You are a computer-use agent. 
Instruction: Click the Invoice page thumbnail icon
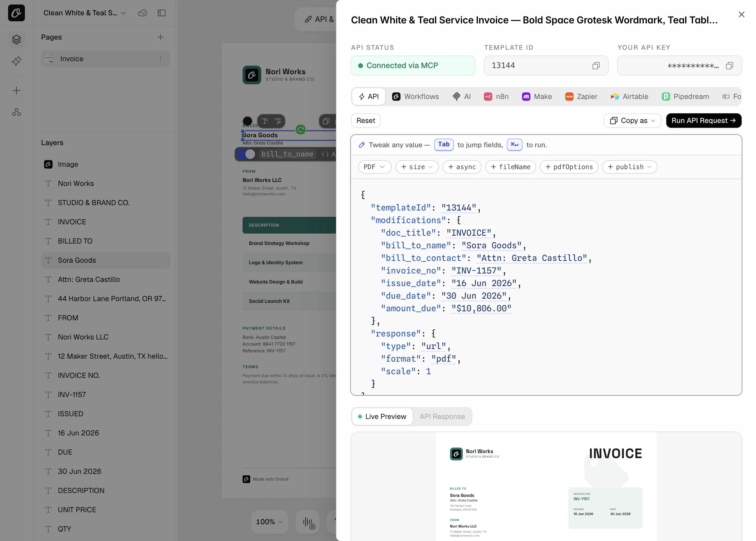49,59
